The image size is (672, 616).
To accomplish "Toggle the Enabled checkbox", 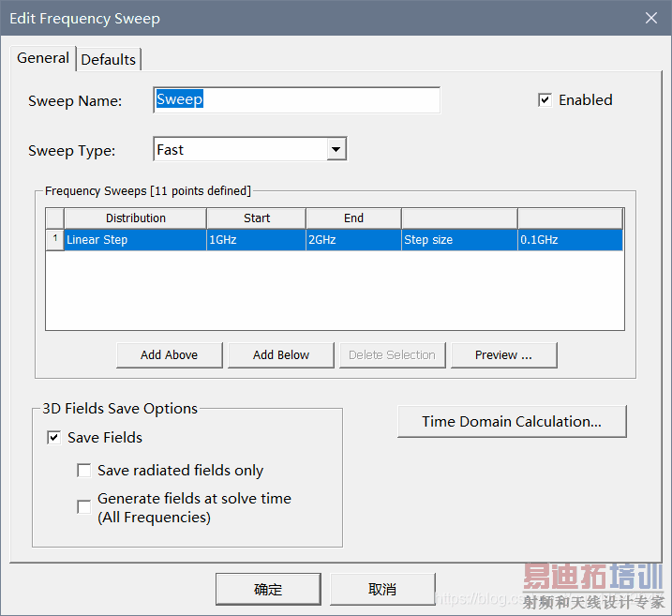I will (545, 100).
